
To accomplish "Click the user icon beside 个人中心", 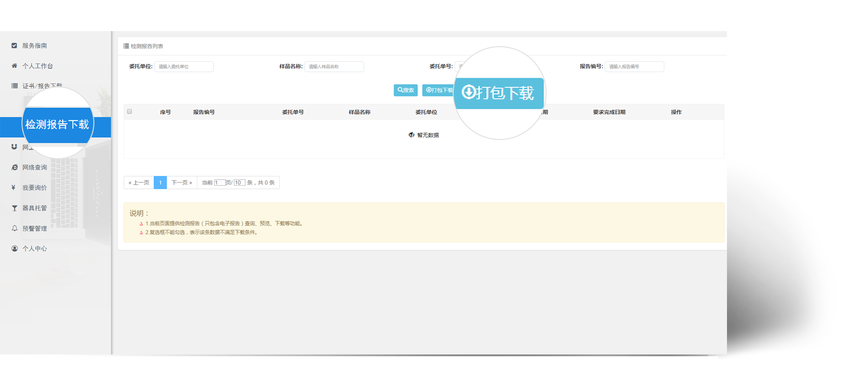I will [14, 248].
